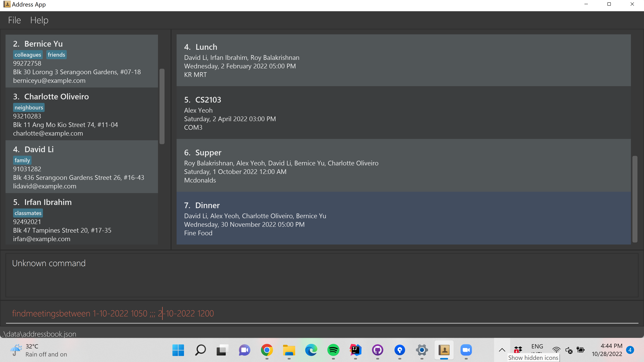This screenshot has width=644, height=362.
Task: Select the Supper meeting entry
Action: tap(404, 166)
